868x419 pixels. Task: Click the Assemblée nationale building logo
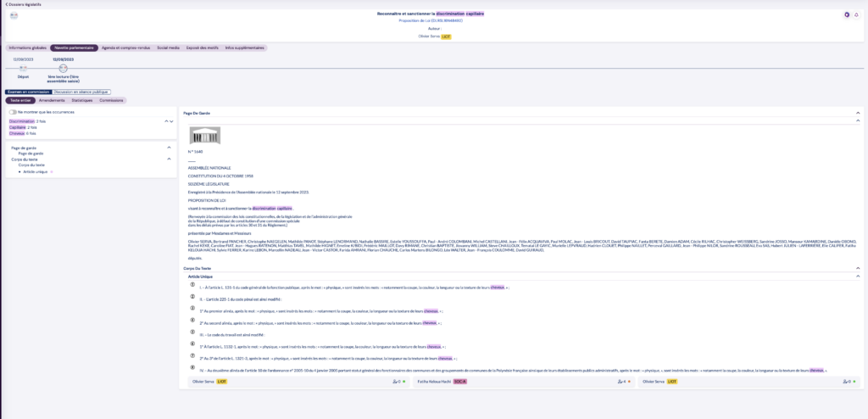point(204,136)
